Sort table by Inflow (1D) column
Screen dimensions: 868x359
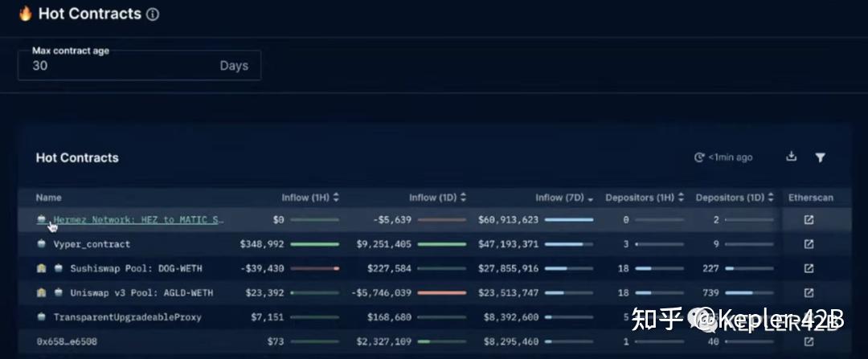[438, 198]
